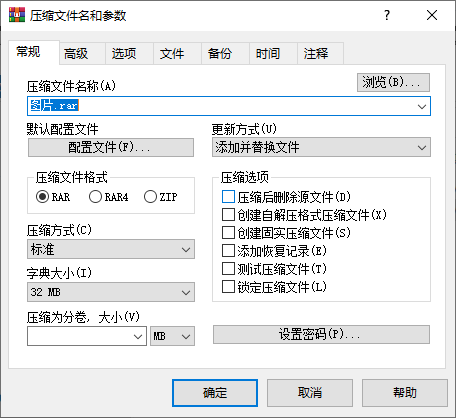This screenshot has height=418, width=456.
Task: Enable the 测试压缩文件 checkbox
Action: (228, 269)
